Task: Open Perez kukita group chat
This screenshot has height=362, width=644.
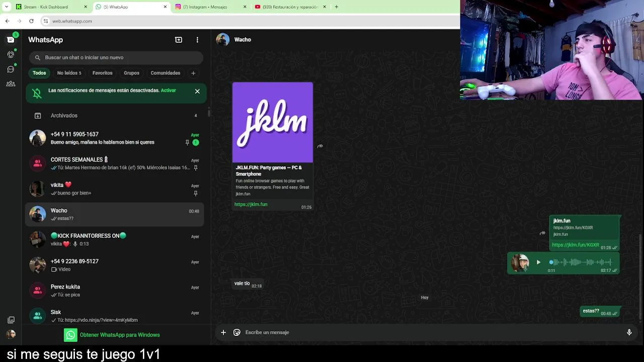Action: (x=115, y=291)
